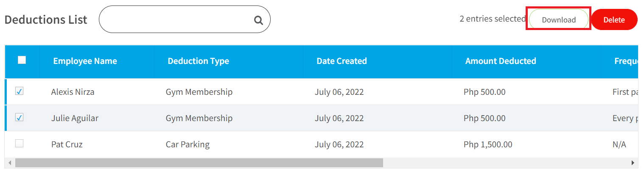This screenshot has height=174, width=644.
Task: Click the Car Parking deduction cell
Action: point(188,144)
